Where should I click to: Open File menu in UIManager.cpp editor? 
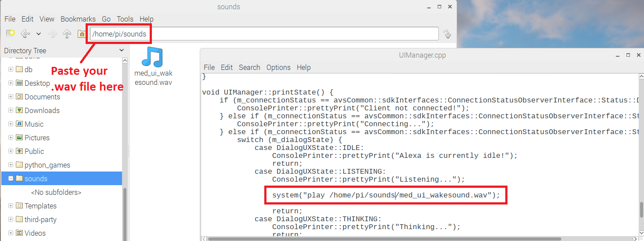click(209, 67)
